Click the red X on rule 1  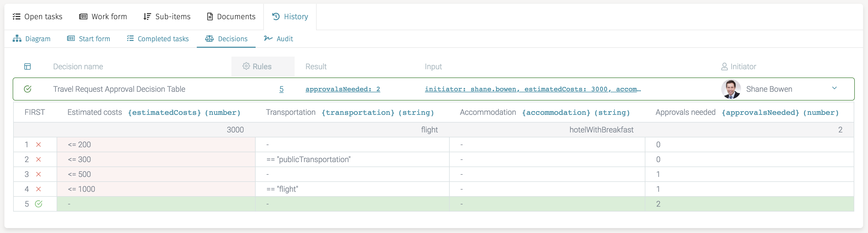38,145
